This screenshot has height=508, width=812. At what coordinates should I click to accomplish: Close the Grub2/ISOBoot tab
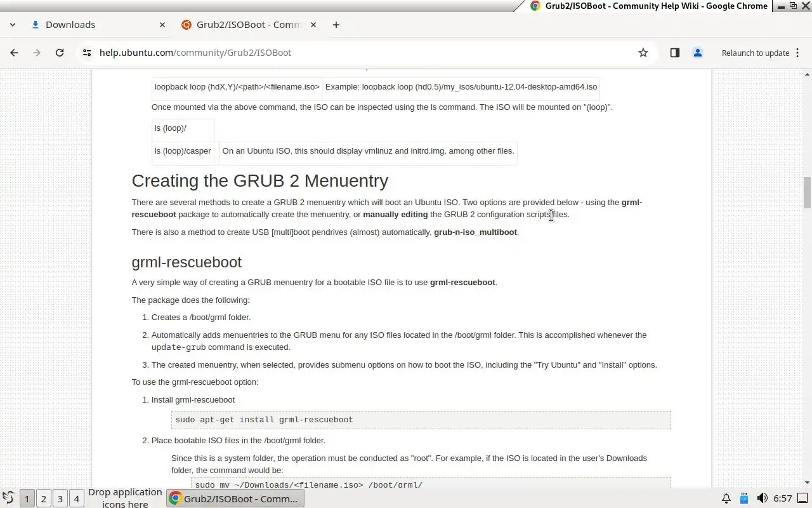coord(312,25)
